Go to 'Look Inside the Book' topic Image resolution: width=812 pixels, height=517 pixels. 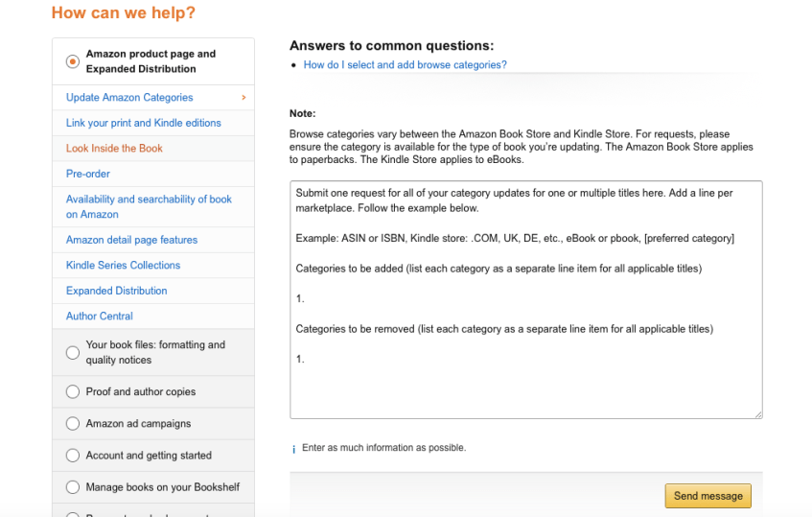click(x=114, y=149)
